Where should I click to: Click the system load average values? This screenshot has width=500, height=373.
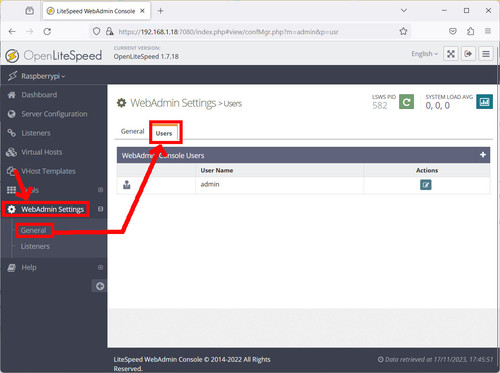[x=438, y=106]
